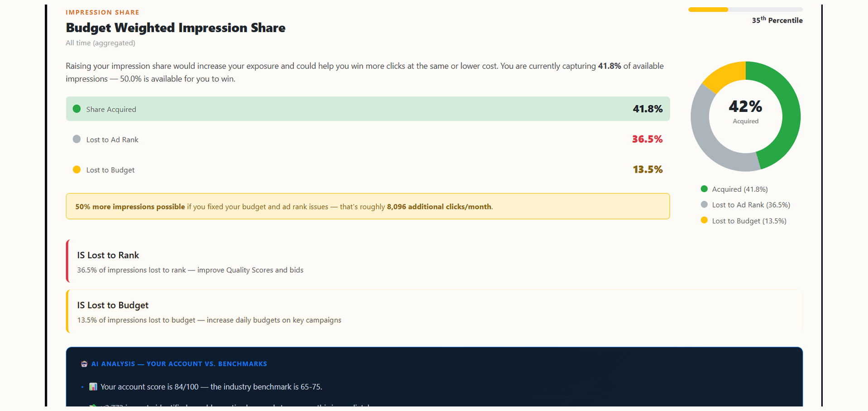This screenshot has width=868, height=411.
Task: Select the 'Lost to Ad Rank' row label
Action: pyautogui.click(x=112, y=140)
